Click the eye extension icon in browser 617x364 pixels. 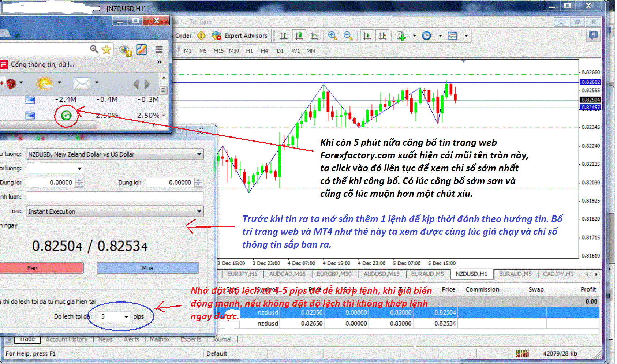[125, 50]
